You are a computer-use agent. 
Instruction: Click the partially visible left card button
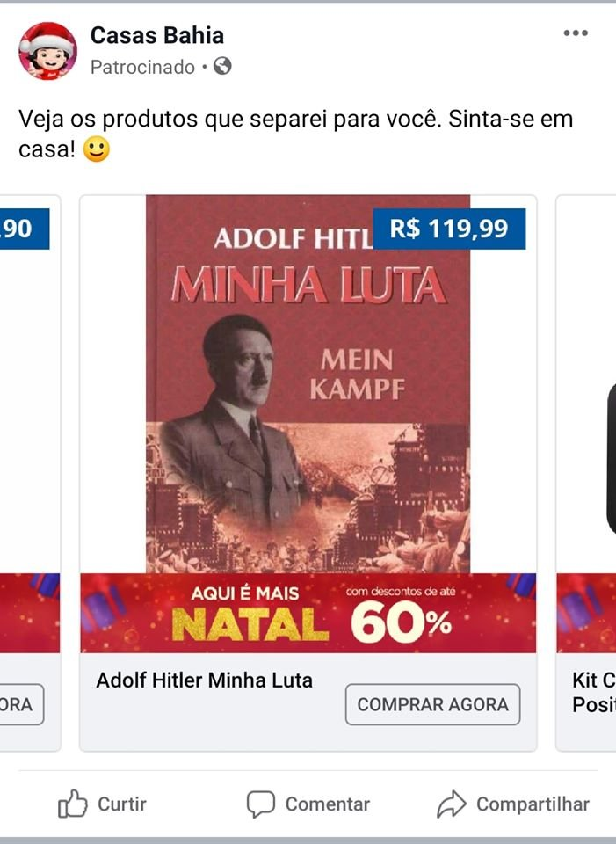pyautogui.click(x=21, y=704)
